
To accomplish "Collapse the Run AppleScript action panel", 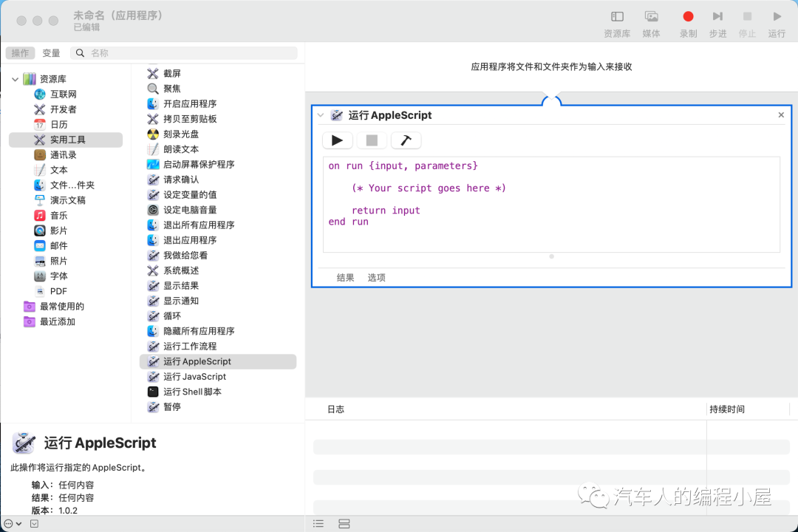I will pyautogui.click(x=321, y=115).
